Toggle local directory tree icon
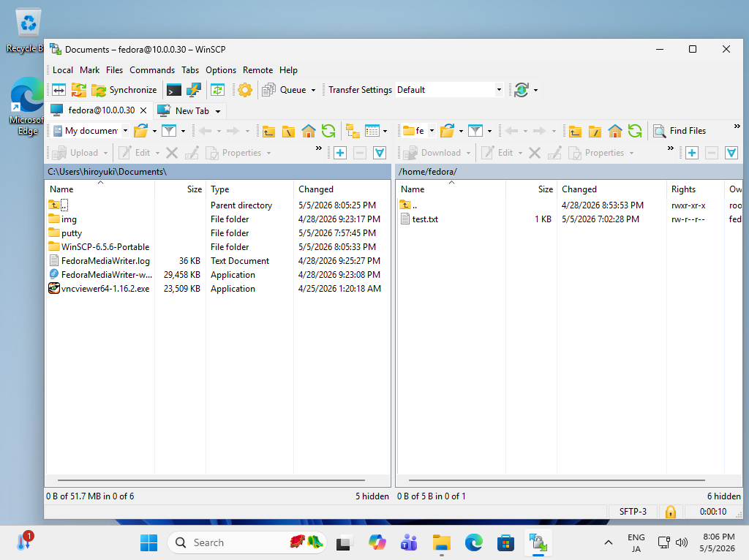 (x=353, y=131)
